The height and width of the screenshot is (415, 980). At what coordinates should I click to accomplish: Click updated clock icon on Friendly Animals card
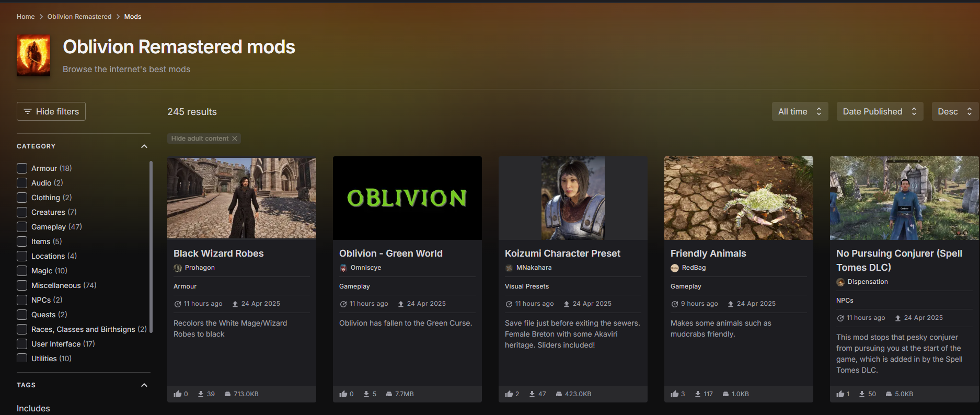pos(675,304)
